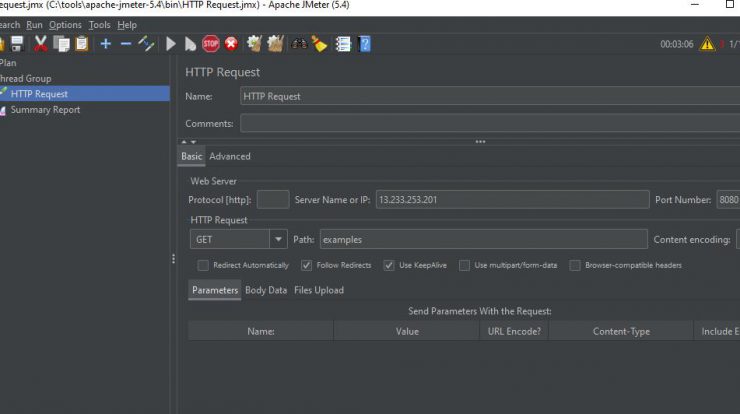
Task: Click the yellow warning triangle log icon
Action: coord(707,44)
